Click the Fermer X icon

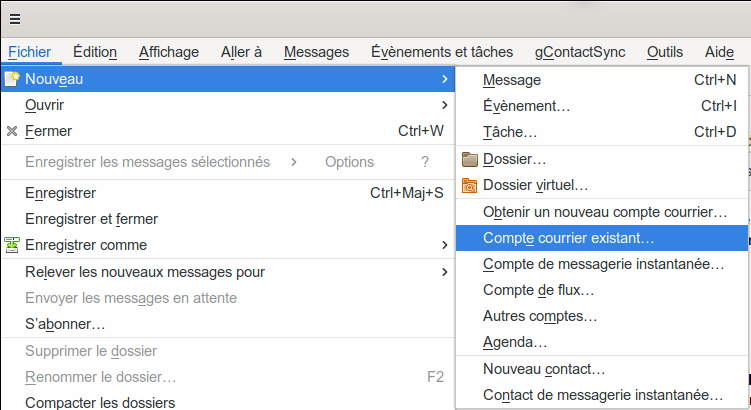[x=12, y=131]
